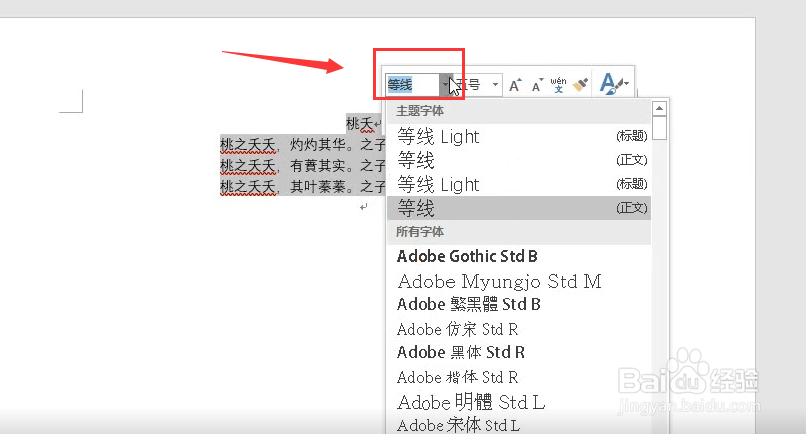Collapse the font name dropdown arrow
The width and height of the screenshot is (806, 434).
click(445, 85)
